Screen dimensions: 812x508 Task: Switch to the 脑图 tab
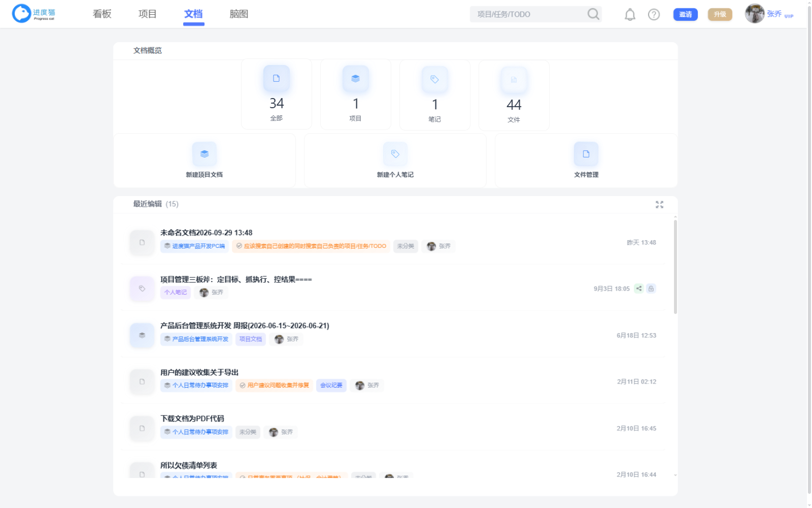239,14
